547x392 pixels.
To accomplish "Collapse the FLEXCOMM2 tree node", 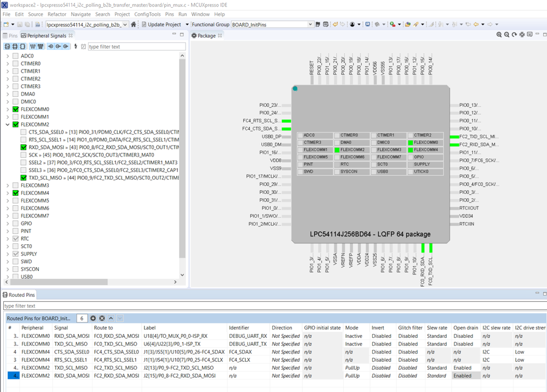I will (x=8, y=124).
